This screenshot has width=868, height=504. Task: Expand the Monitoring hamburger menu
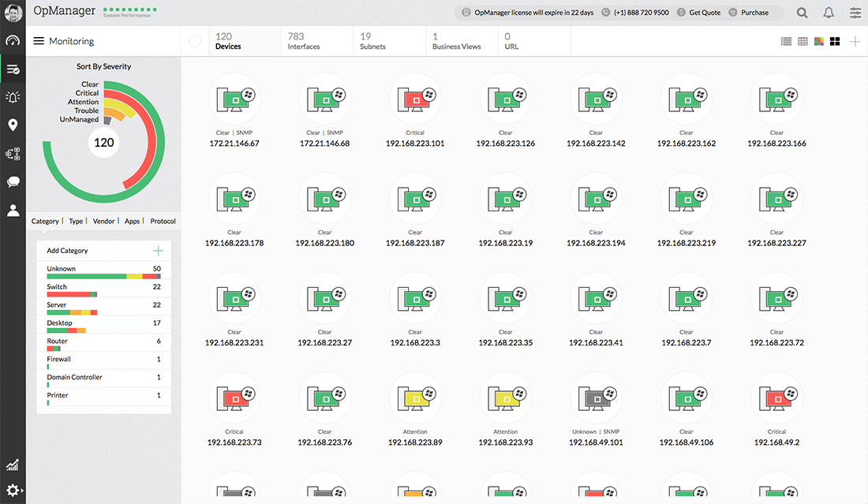pos(38,41)
